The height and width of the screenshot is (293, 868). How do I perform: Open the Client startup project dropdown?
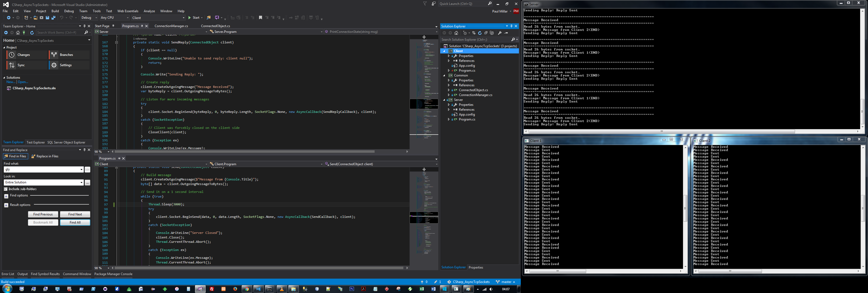click(158, 18)
